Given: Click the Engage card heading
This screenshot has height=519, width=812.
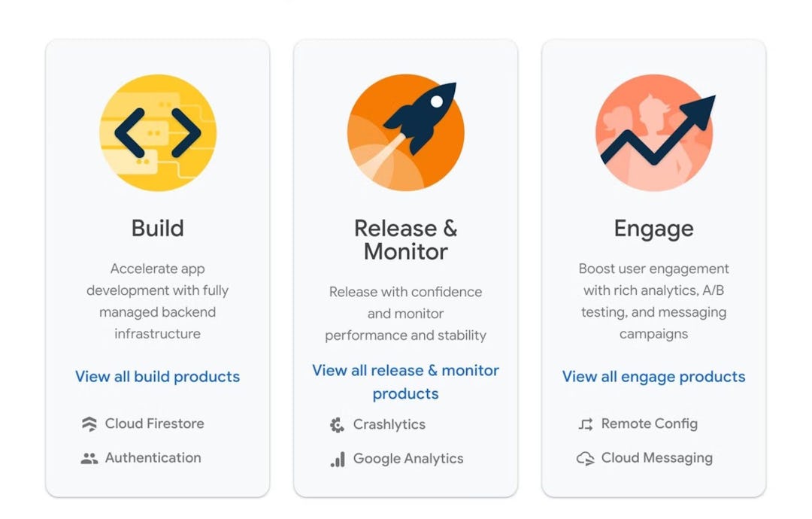Looking at the screenshot, I should 653,228.
